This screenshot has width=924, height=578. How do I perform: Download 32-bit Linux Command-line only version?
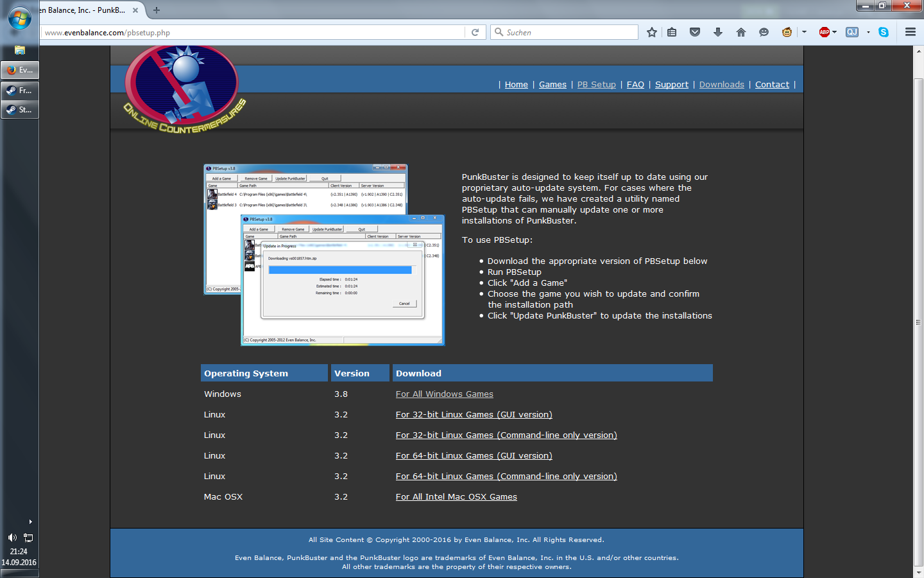(506, 435)
